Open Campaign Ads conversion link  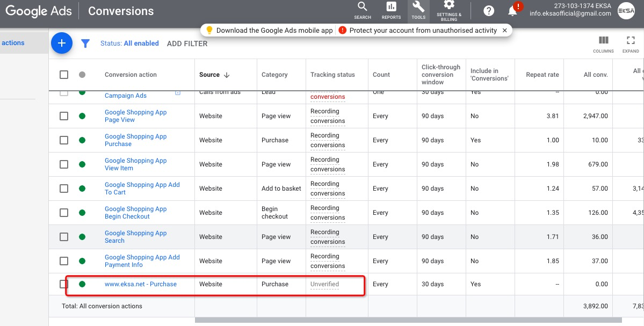click(x=125, y=96)
